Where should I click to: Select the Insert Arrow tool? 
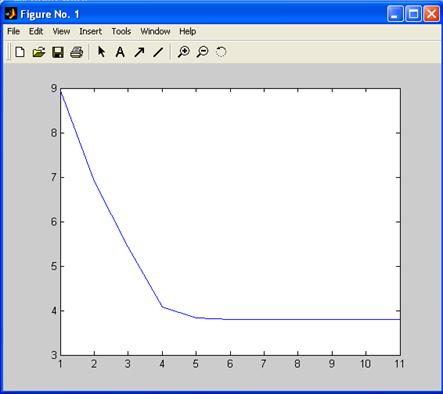click(139, 52)
